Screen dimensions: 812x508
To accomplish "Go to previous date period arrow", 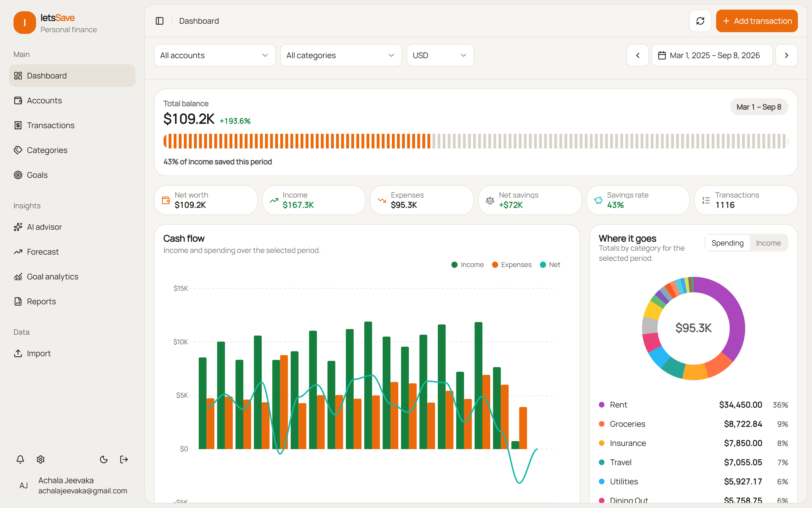I will [x=637, y=55].
